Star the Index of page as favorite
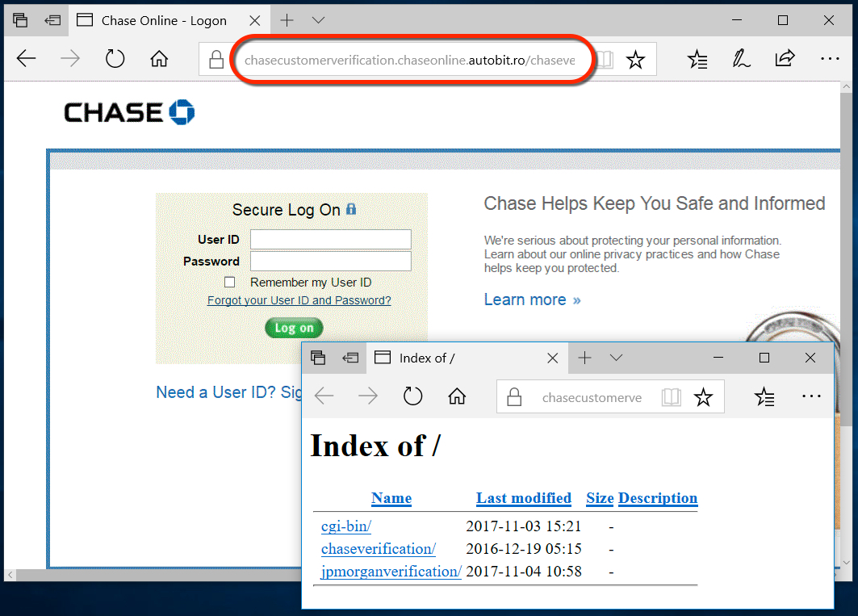858x616 pixels. 703,396
